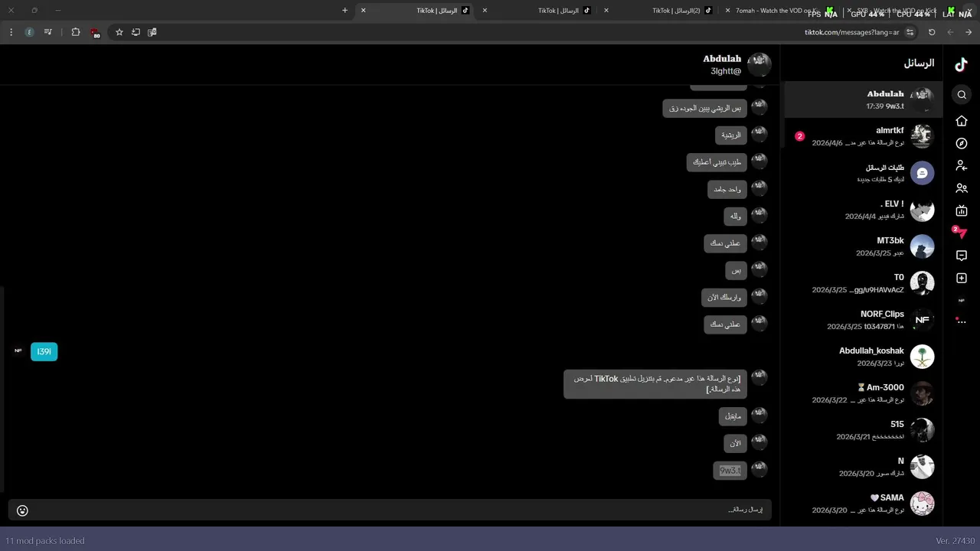Open the NF profile icon in sidebar

[x=962, y=300]
